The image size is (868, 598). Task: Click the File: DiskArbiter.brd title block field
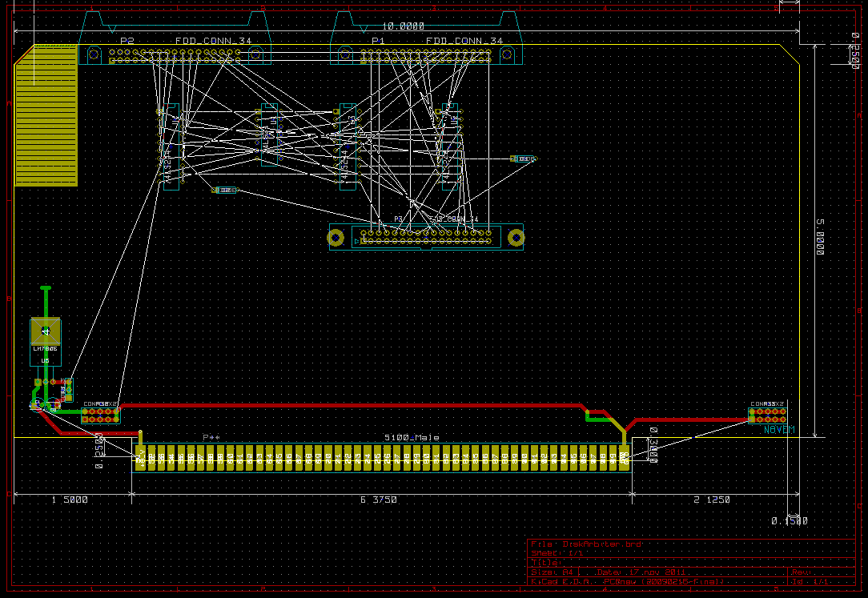pos(586,544)
